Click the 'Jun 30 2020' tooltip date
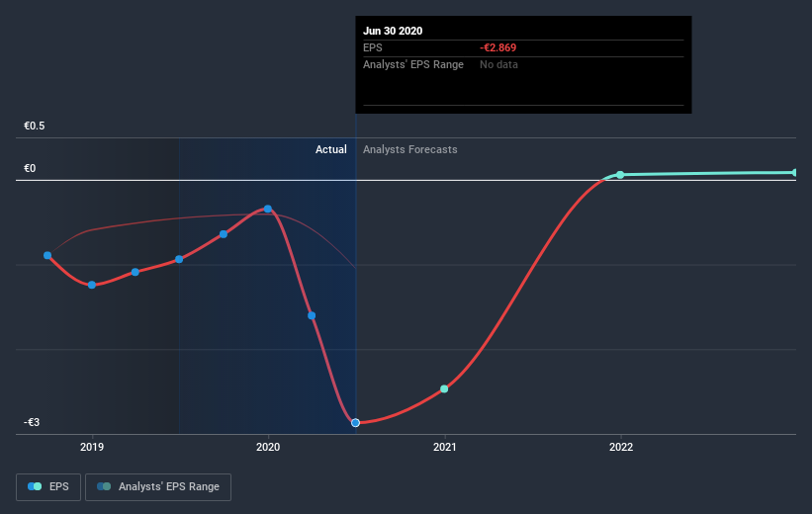The width and height of the screenshot is (812, 514). [393, 31]
